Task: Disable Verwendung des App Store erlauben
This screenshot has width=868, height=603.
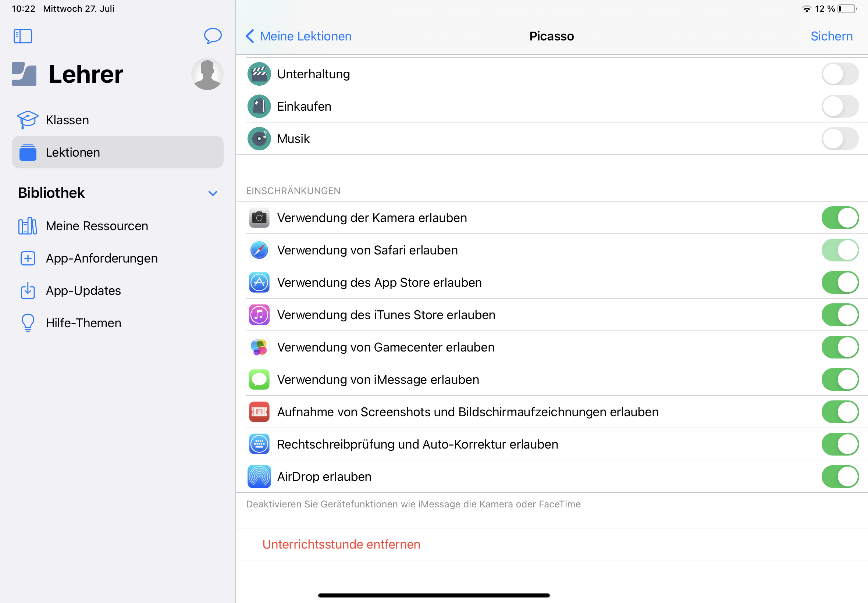Action: (840, 283)
